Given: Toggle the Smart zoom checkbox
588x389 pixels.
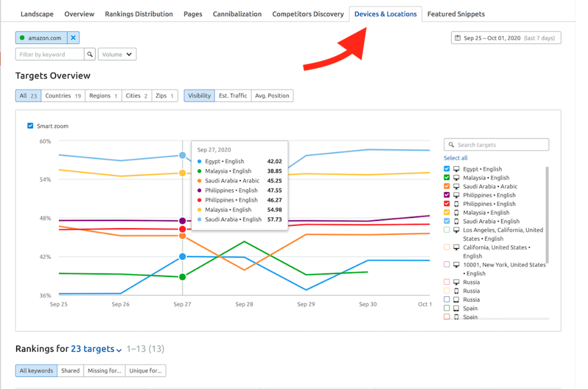Looking at the screenshot, I should (x=30, y=126).
